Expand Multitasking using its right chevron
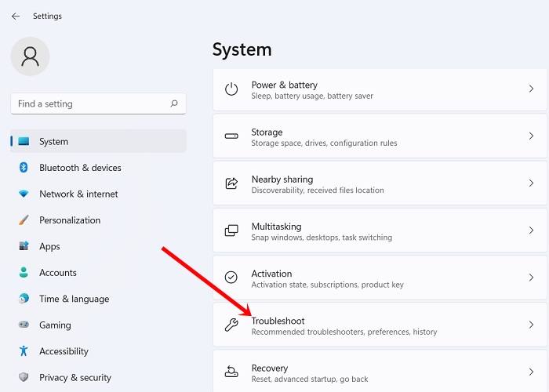Image resolution: width=549 pixels, height=392 pixels. 531,230
